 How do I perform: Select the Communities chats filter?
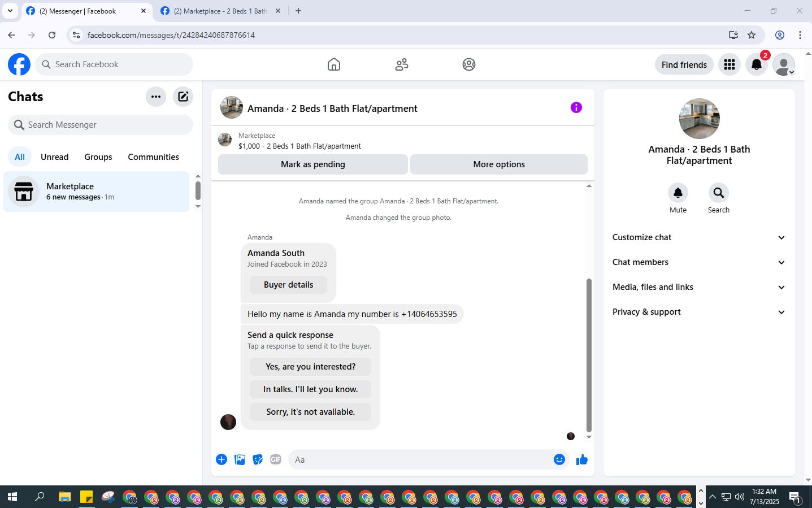coord(153,157)
